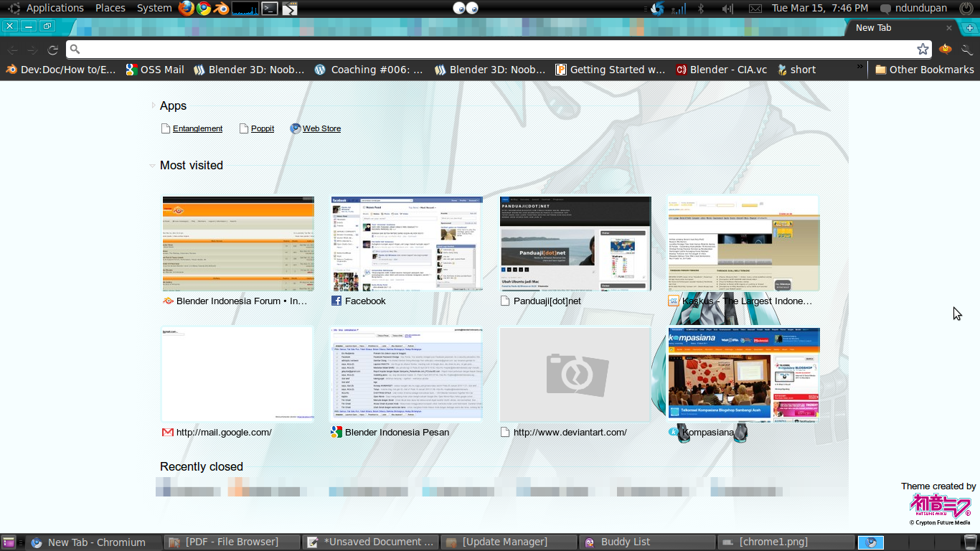
Task: Click show desktop button in bottom panel
Action: pyautogui.click(x=9, y=542)
